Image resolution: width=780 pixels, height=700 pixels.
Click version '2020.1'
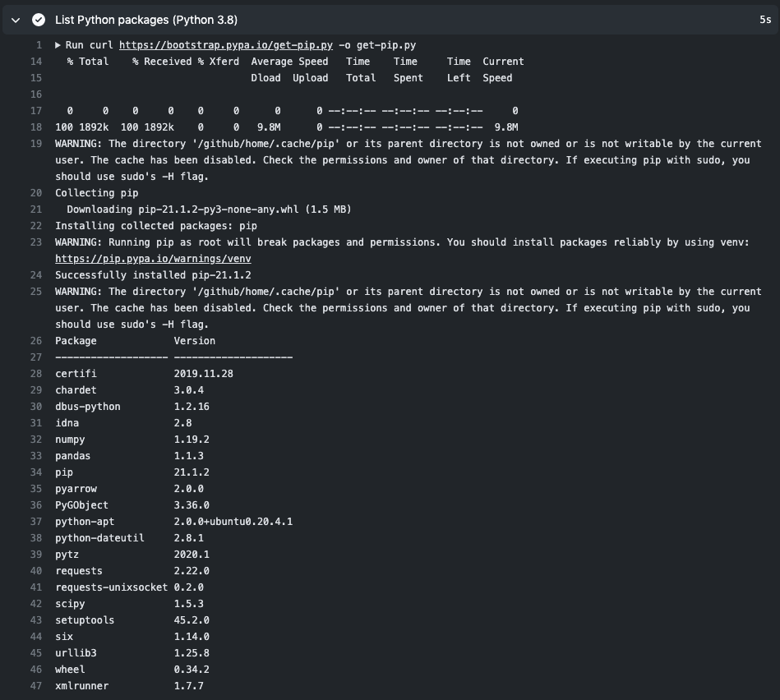192,555
